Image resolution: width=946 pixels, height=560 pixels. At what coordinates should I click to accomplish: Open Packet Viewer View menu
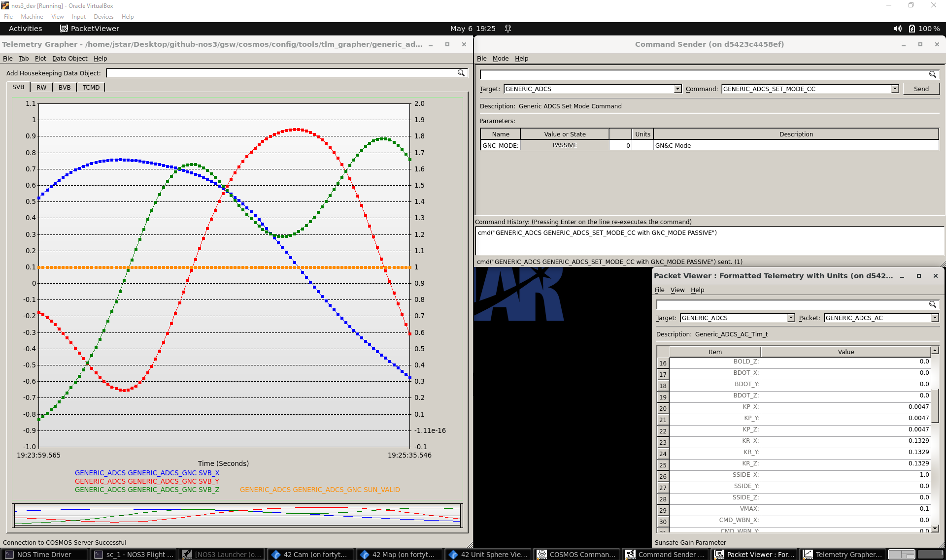677,290
